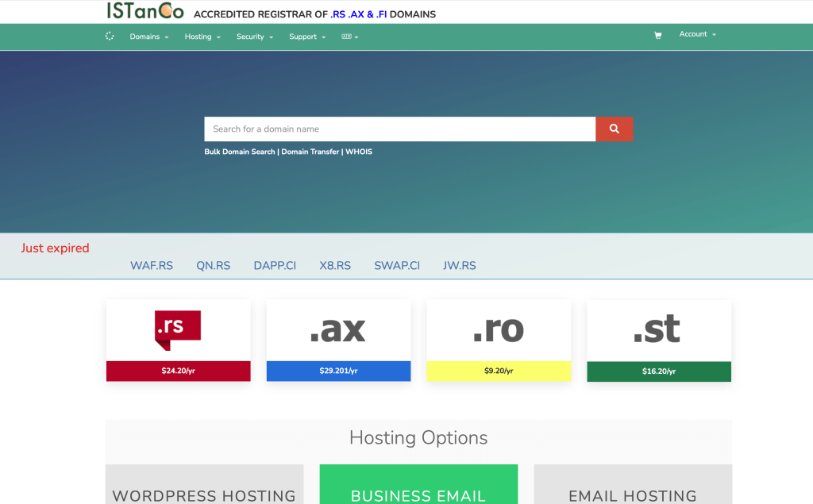Open the WHOIS lookup link
Viewport: 813px width, 504px height.
pyautogui.click(x=359, y=152)
